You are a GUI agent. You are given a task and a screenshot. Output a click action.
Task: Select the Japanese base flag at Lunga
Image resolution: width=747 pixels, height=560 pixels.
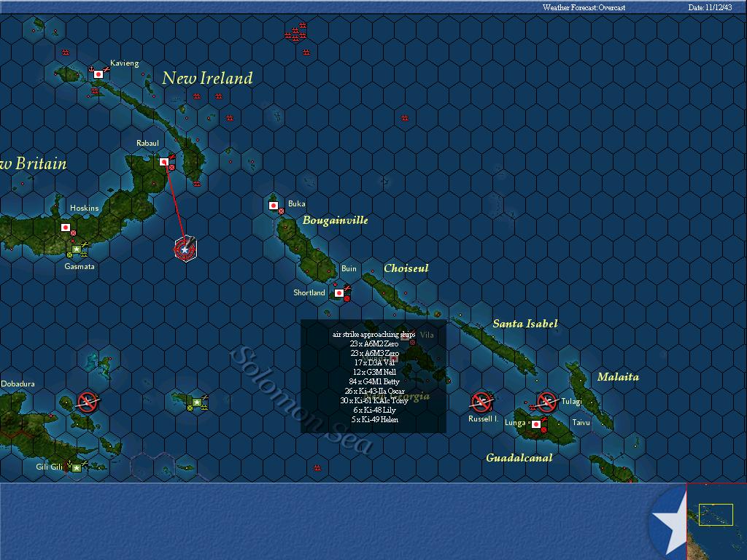(x=536, y=424)
